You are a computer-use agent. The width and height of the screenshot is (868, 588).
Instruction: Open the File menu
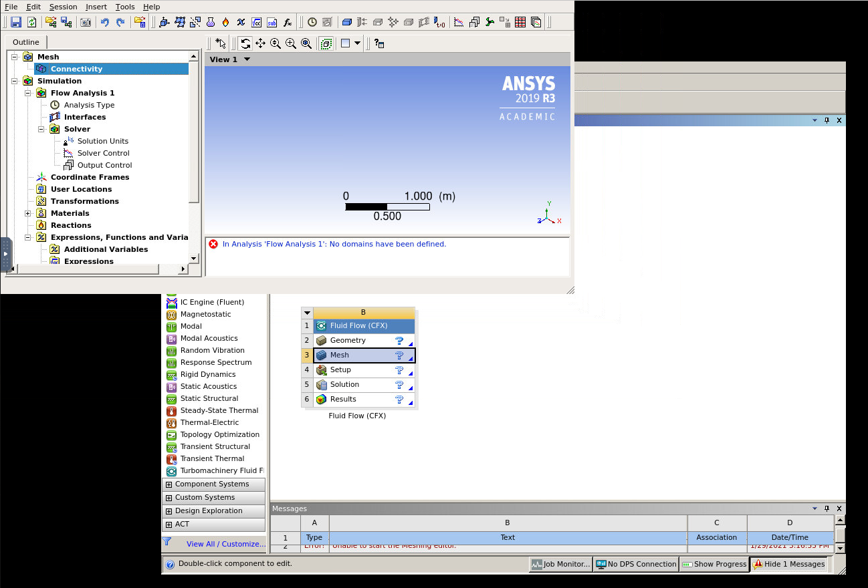coord(11,7)
